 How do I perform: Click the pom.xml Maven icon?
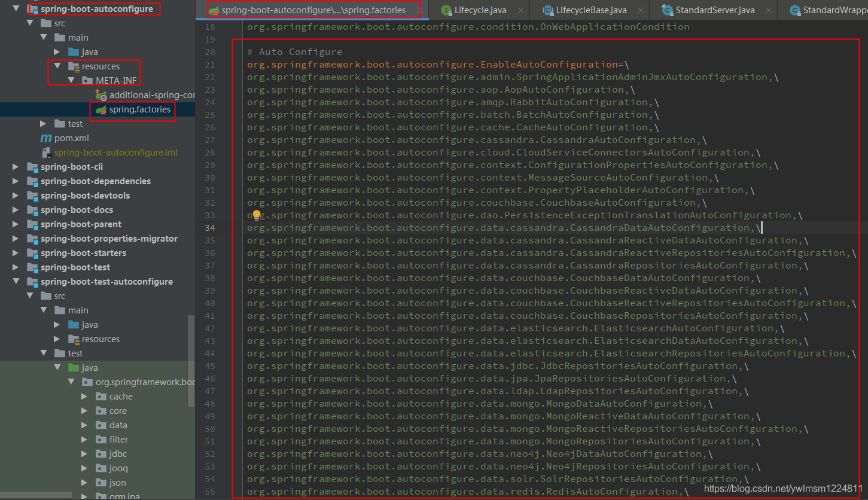(45, 138)
